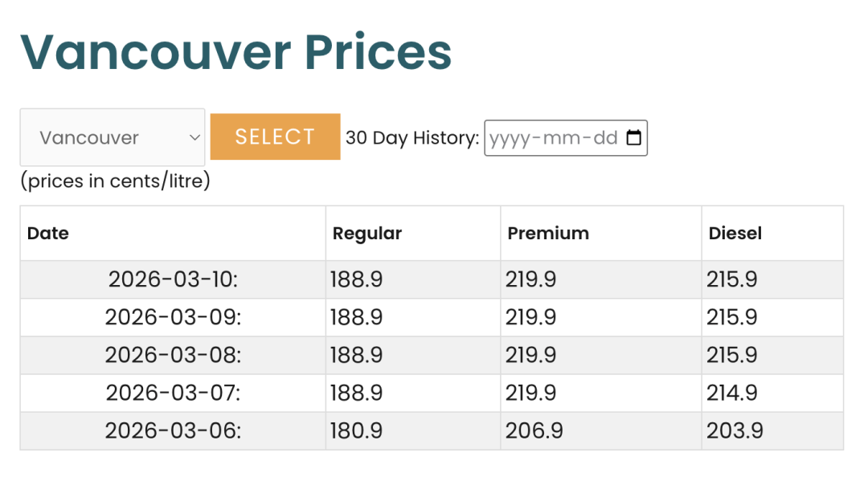
Task: Click the 180.9 Regular price cell
Action: [356, 431]
